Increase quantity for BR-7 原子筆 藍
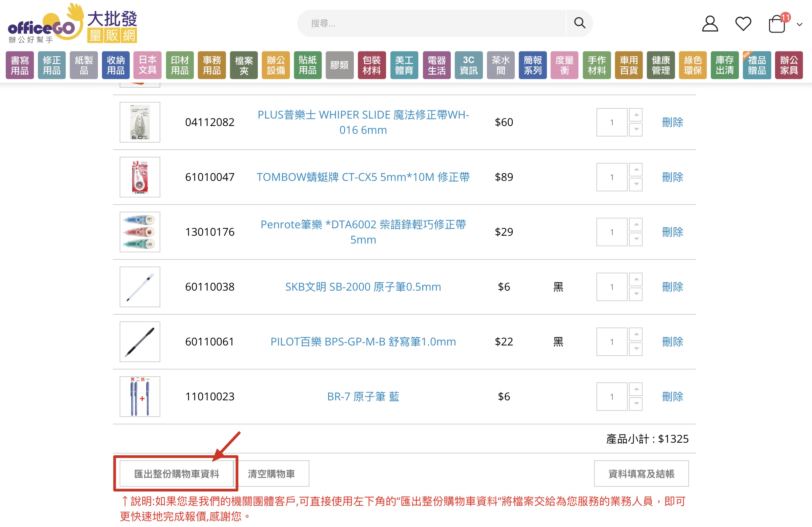This screenshot has height=527, width=812. tap(636, 389)
